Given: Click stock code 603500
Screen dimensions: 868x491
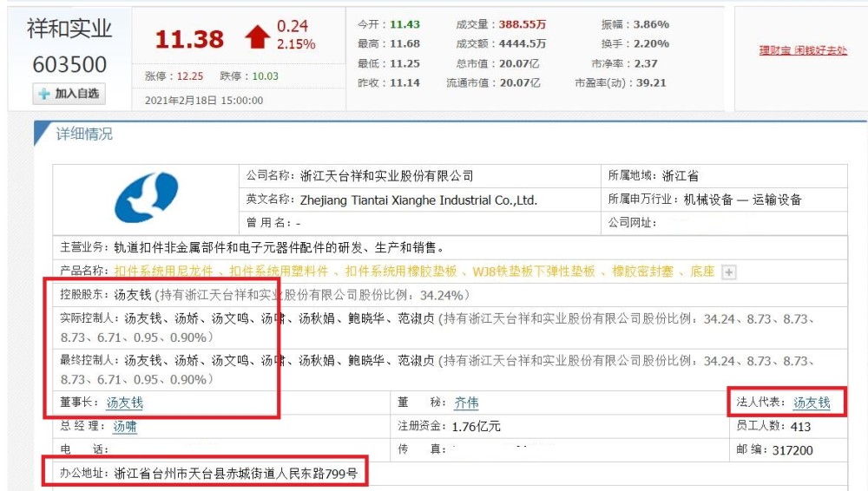Looking at the screenshot, I should [69, 65].
